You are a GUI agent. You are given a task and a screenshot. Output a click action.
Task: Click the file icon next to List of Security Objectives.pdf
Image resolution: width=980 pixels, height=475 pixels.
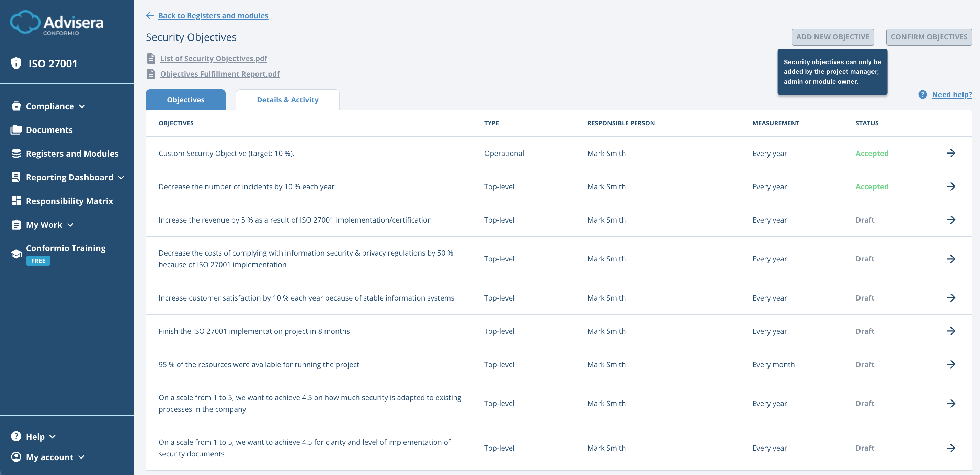[150, 59]
